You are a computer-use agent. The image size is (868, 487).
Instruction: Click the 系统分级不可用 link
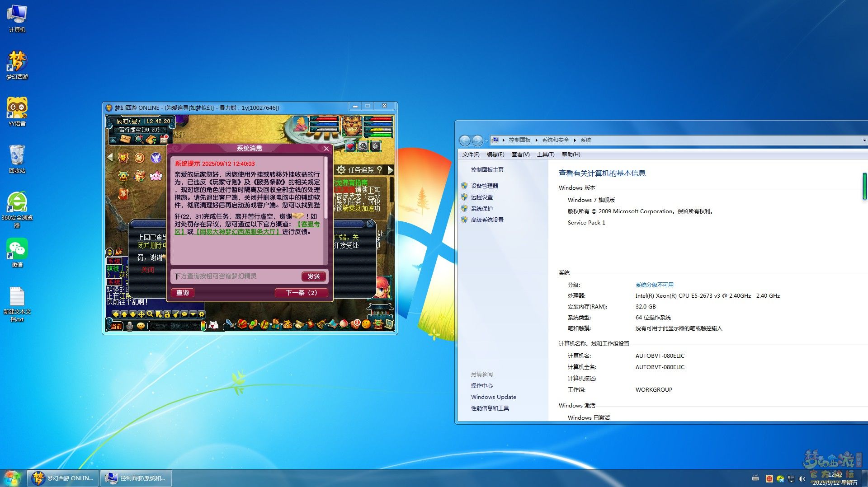655,285
